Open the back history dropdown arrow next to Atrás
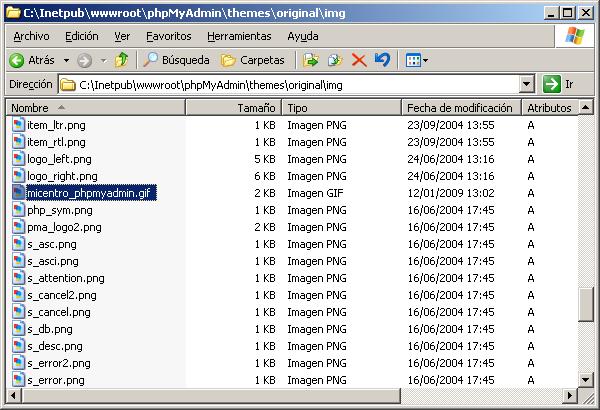 66,60
